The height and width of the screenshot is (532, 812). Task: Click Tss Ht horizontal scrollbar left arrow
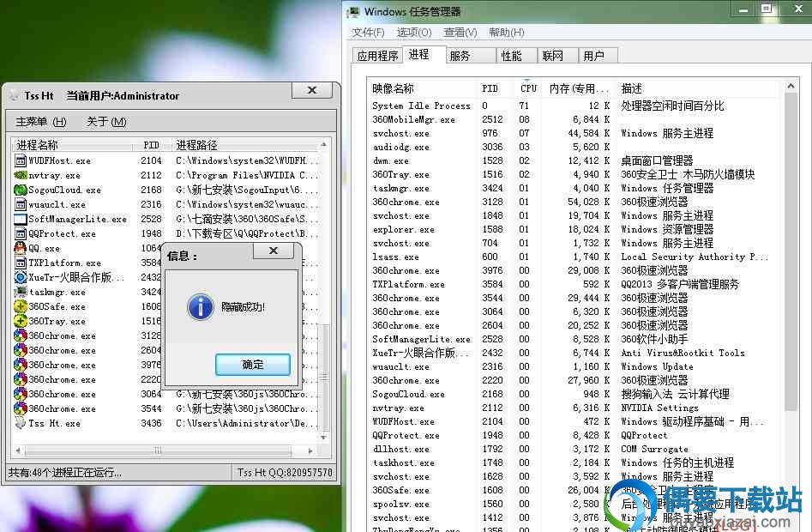[x=18, y=450]
